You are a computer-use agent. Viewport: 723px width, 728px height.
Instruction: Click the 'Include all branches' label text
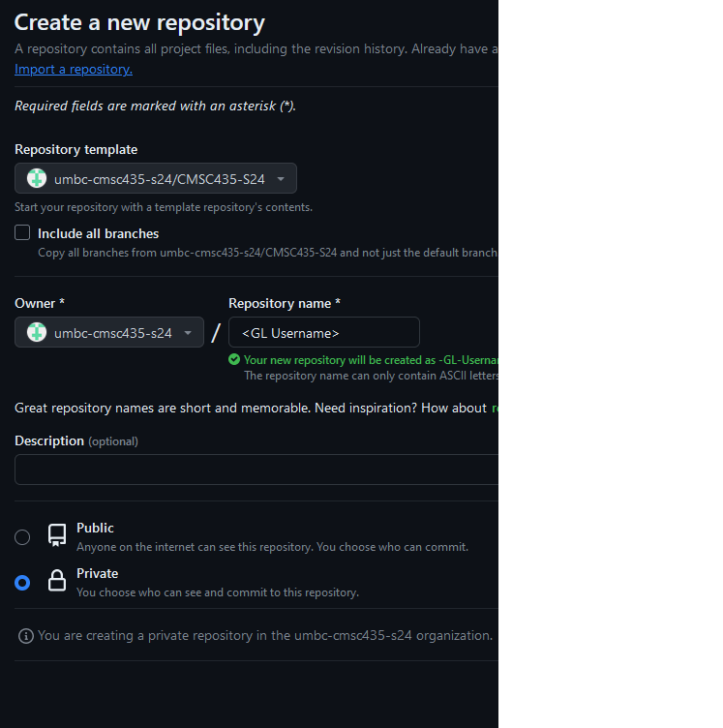(x=99, y=233)
